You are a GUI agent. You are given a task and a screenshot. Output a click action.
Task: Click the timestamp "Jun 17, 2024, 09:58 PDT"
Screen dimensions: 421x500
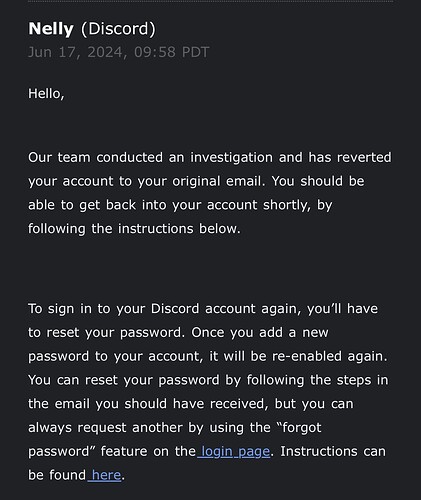click(118, 52)
